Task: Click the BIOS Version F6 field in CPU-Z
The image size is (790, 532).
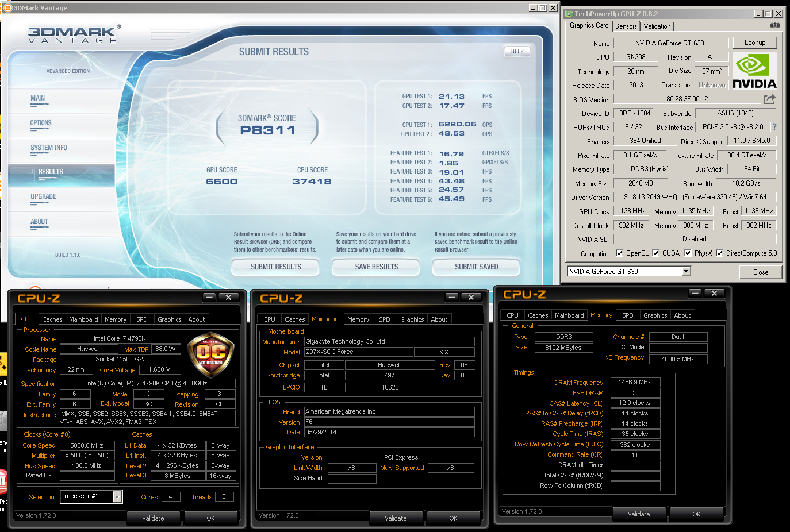Action: (x=389, y=422)
